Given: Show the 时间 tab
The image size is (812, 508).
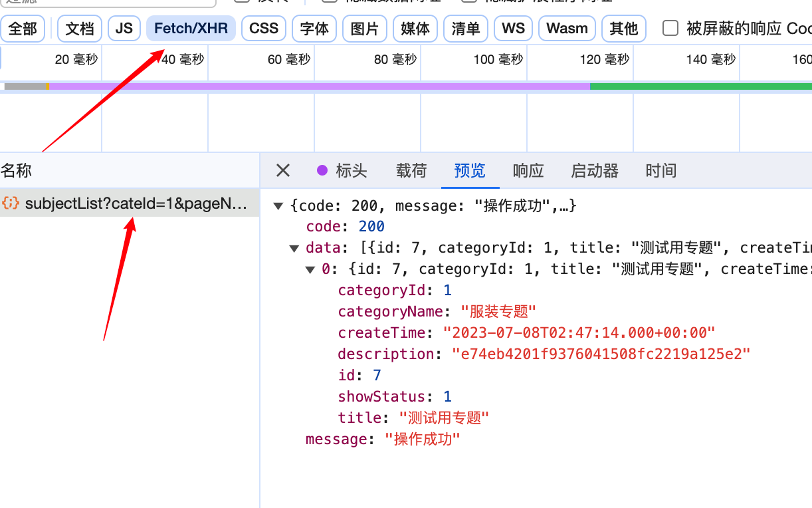Looking at the screenshot, I should point(660,171).
